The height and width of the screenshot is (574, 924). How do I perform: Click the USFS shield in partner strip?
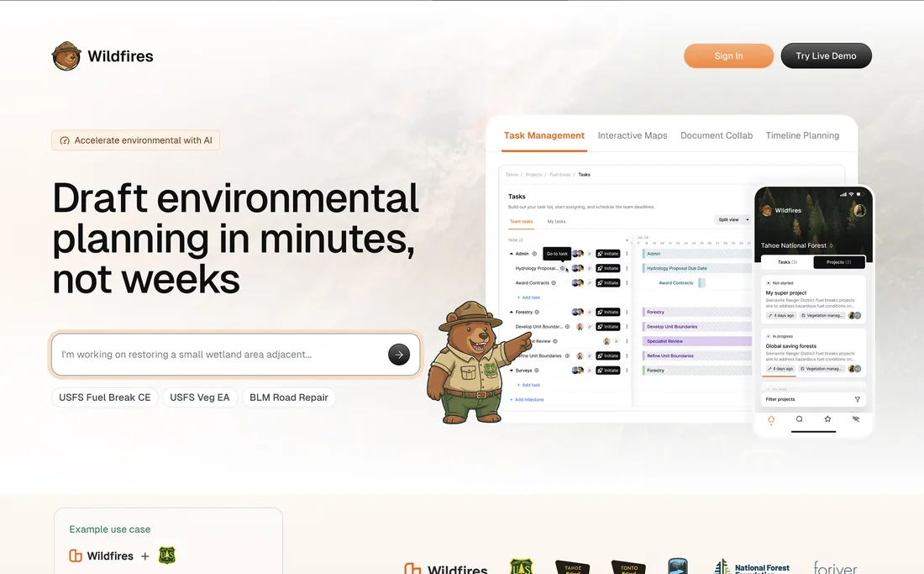521,566
